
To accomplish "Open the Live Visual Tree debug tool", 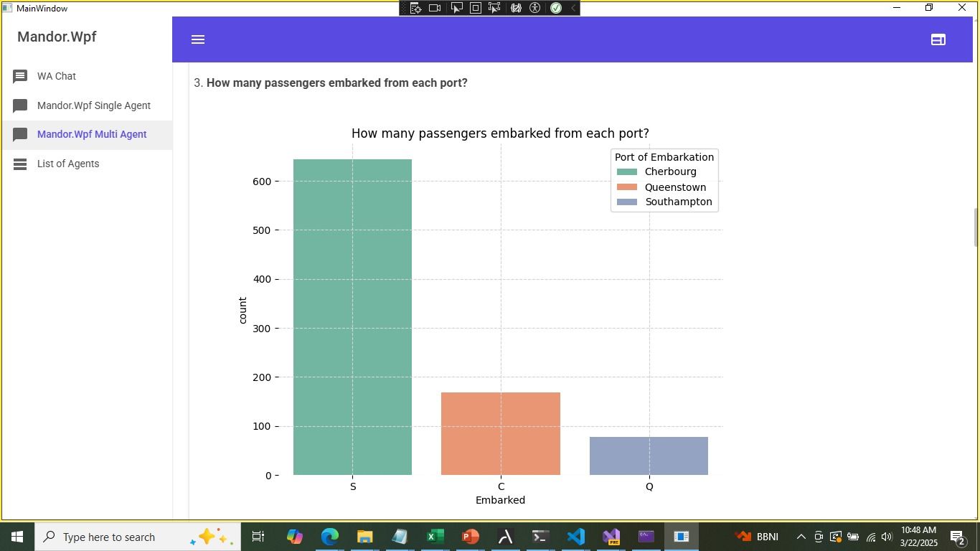I will click(415, 8).
